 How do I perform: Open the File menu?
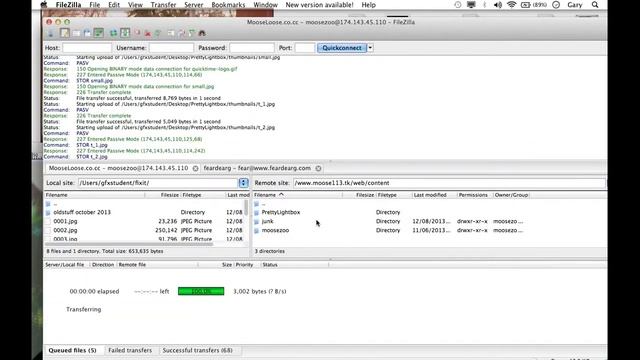(94, 5)
